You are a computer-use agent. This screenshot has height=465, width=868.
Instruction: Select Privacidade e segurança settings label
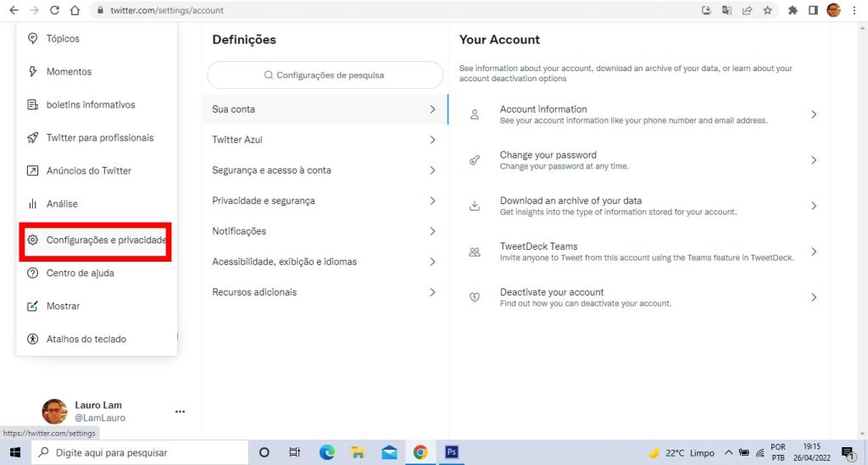[x=264, y=201]
